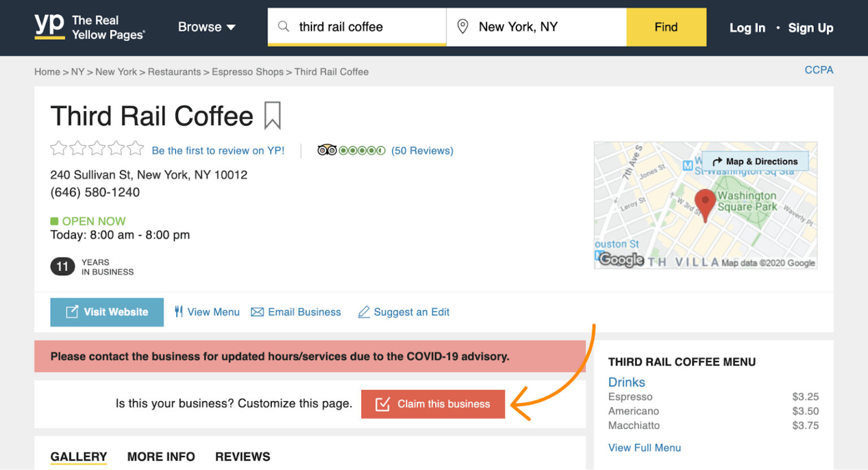Viewport: 868px width, 470px height.
Task: Open Map & Directions via its arrow icon
Action: tap(717, 161)
